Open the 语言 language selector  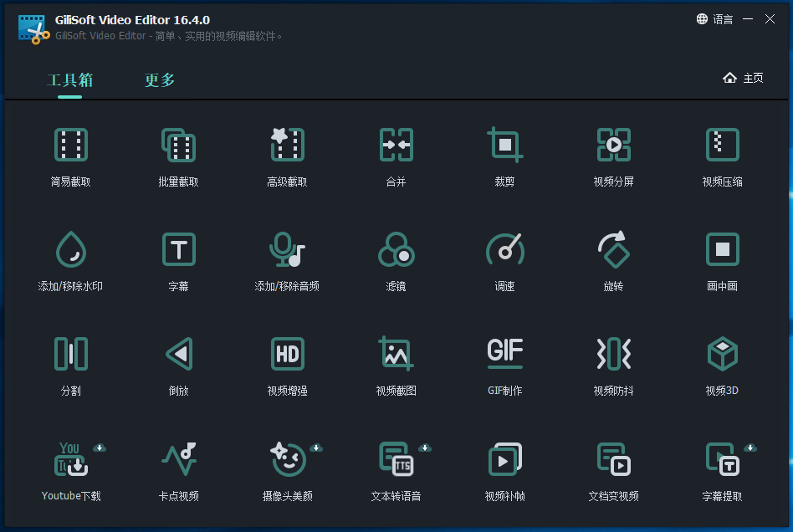coord(714,19)
